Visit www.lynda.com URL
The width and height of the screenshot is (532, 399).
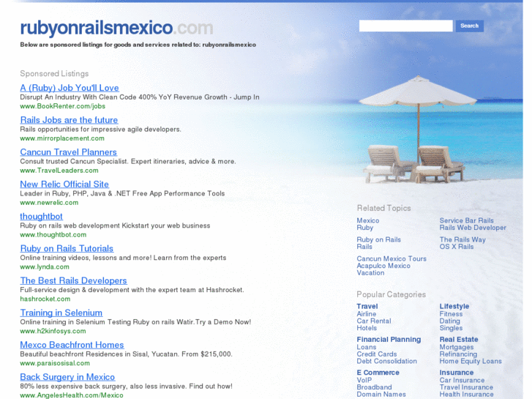pyautogui.click(x=45, y=267)
